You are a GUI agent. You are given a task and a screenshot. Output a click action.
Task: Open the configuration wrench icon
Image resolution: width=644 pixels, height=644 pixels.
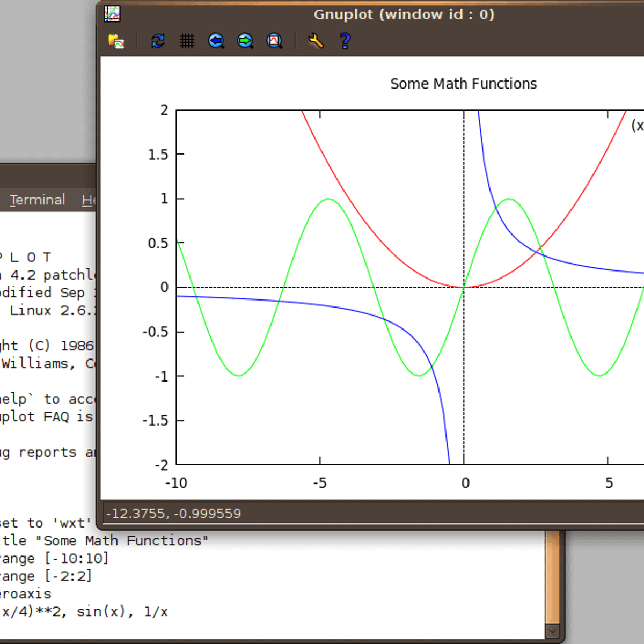[x=316, y=41]
